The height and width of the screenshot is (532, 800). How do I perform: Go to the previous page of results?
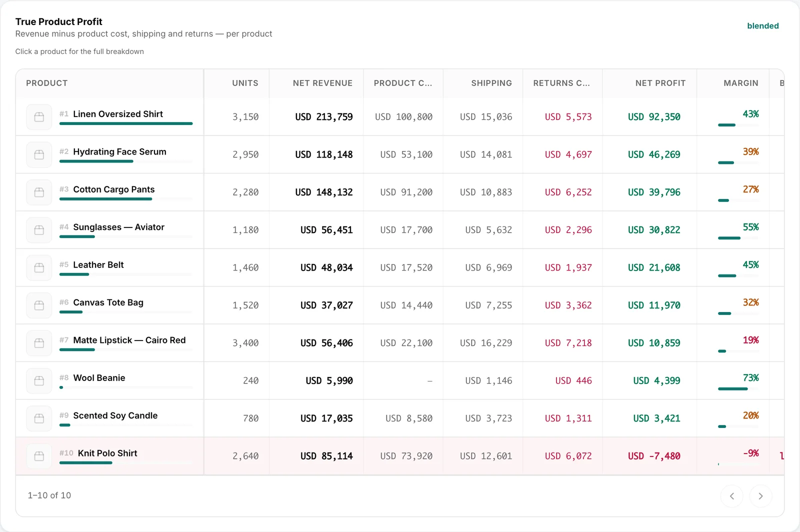(732, 496)
